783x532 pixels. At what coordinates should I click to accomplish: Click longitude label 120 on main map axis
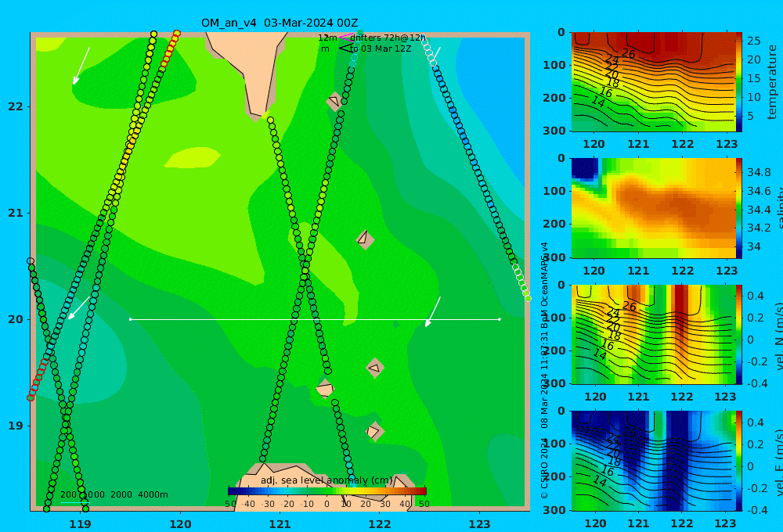pos(180,524)
